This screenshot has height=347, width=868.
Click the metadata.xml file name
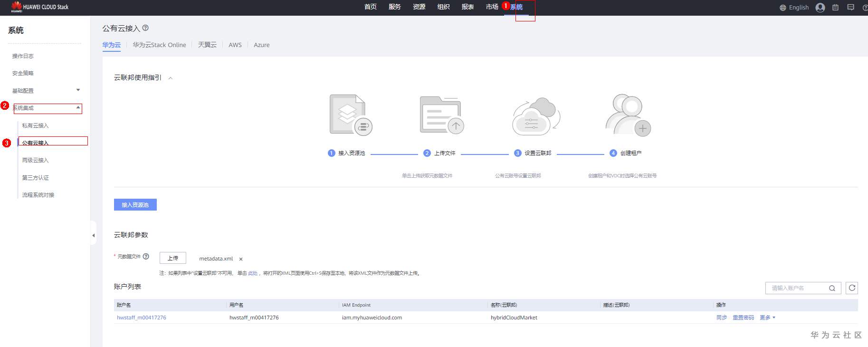[216, 259]
